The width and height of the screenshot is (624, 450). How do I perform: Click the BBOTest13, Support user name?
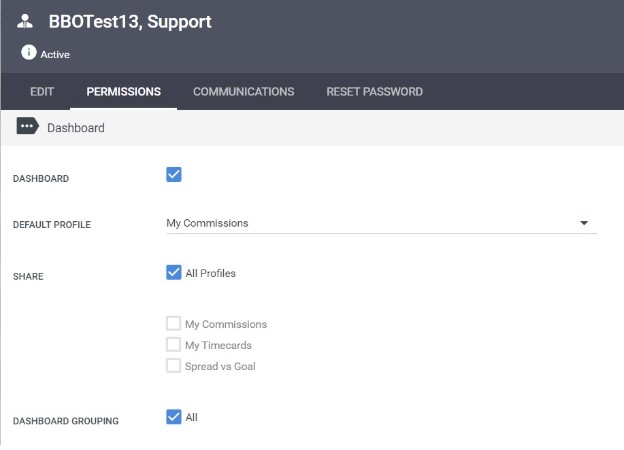[130, 21]
